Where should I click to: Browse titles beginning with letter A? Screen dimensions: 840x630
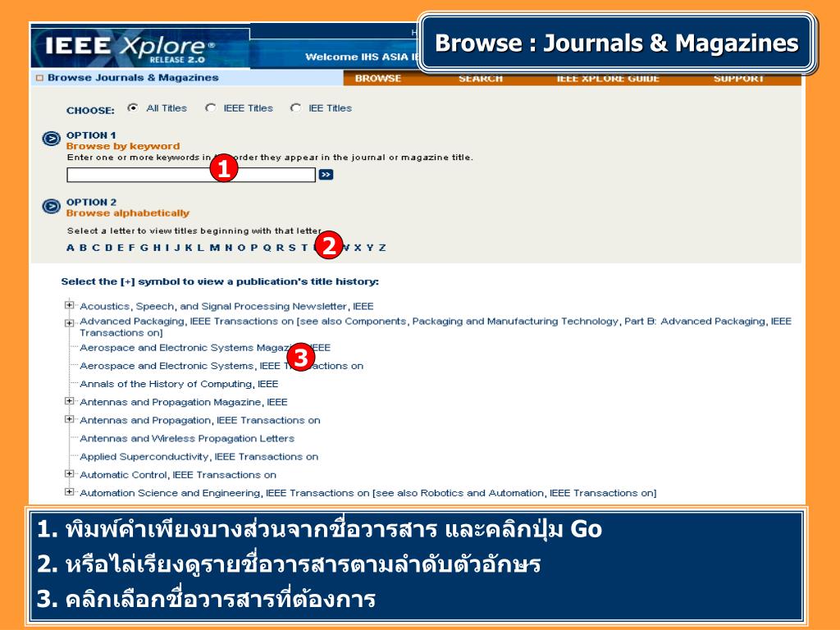coord(71,248)
